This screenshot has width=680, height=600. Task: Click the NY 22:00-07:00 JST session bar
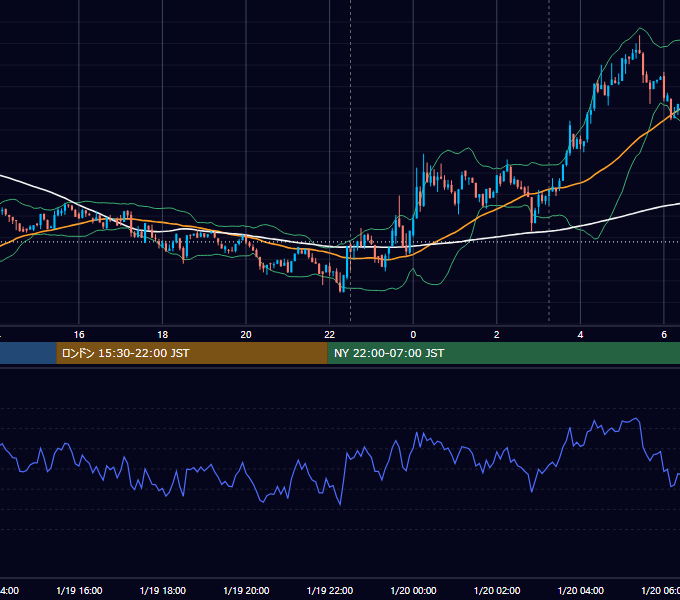point(503,353)
